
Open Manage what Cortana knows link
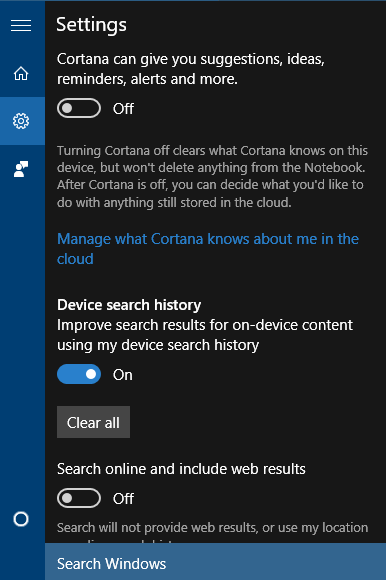pyautogui.click(x=208, y=249)
